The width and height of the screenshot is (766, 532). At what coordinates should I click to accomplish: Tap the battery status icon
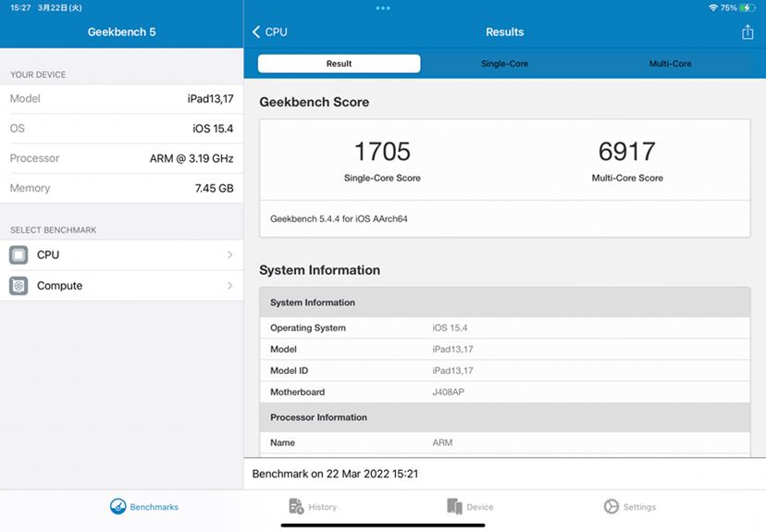(x=747, y=7)
